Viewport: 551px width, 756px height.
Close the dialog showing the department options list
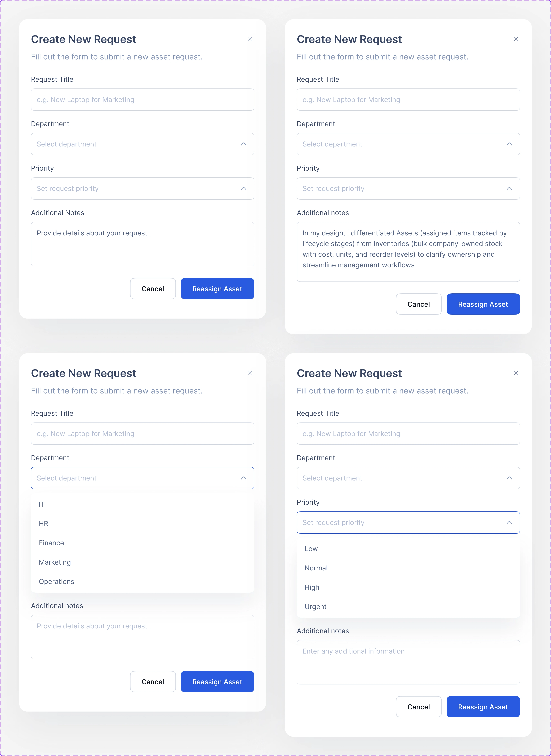click(x=250, y=373)
